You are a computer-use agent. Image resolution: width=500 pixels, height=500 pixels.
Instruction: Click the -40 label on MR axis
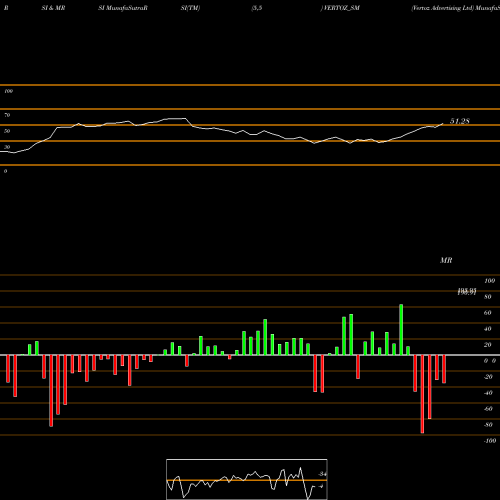[488, 393]
